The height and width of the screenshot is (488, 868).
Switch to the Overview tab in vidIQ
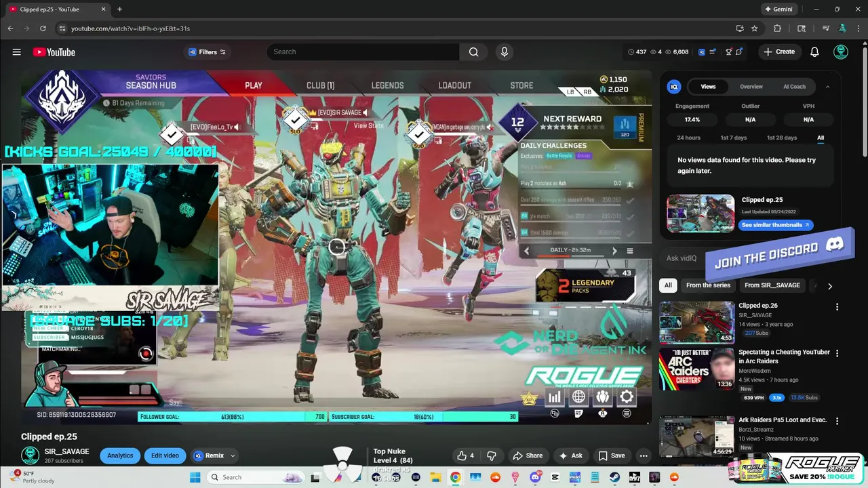coord(751,87)
